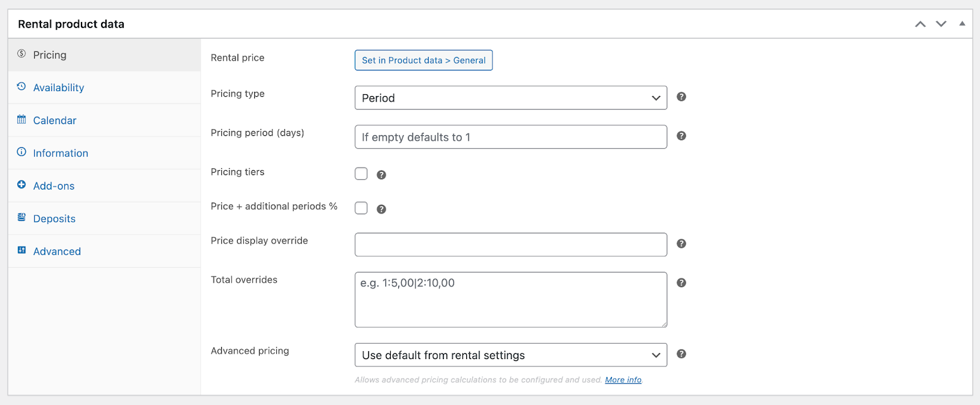Show help icon next to Pricing tiers
This screenshot has height=405, width=980.
[381, 175]
